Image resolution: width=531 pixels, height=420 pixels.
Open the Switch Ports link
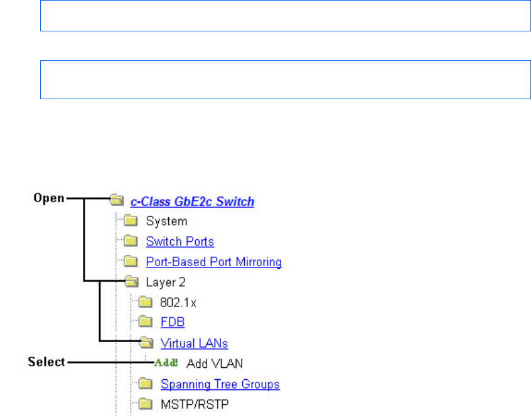point(180,242)
